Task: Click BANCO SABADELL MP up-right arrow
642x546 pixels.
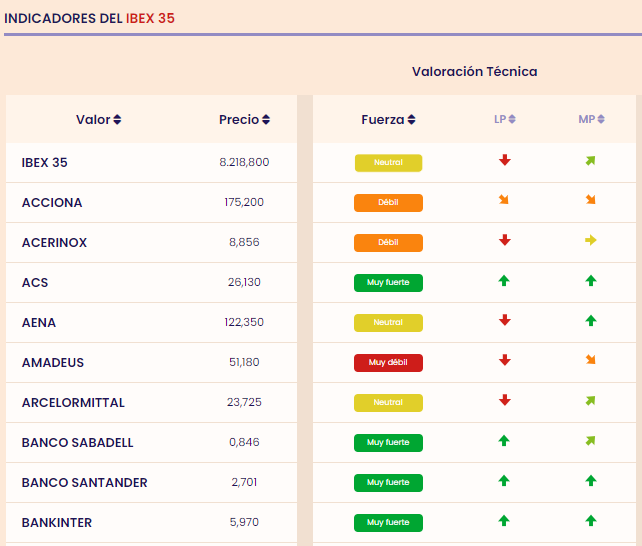Action: (x=591, y=441)
